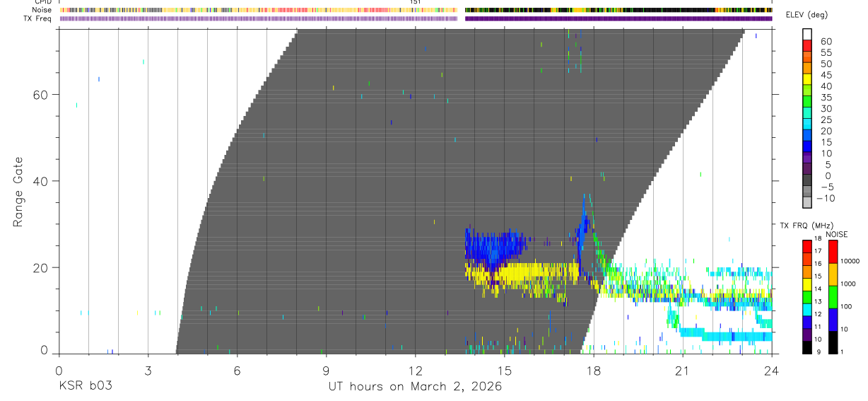The image size is (868, 401).
Task: Click the "NOISE" legend title above the color bar
Action: (836, 235)
